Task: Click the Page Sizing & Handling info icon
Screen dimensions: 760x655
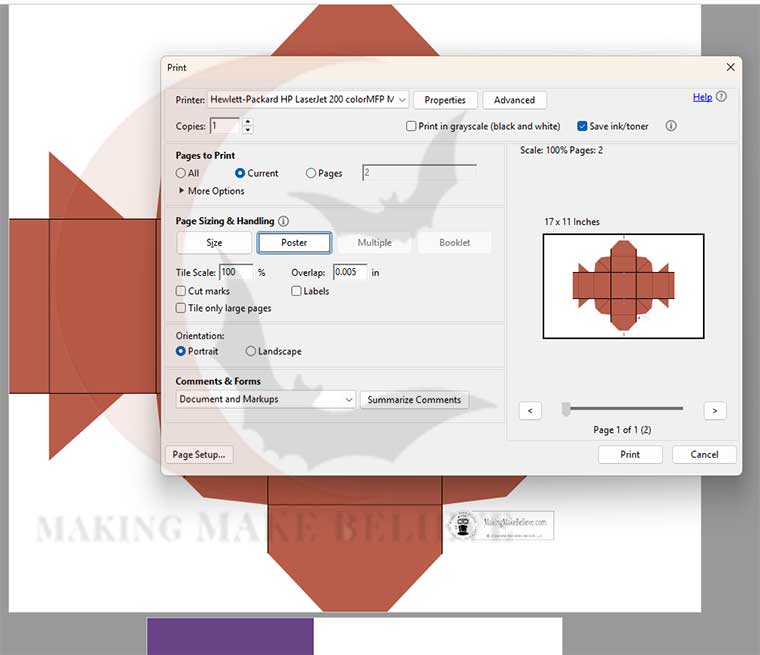Action: [284, 221]
